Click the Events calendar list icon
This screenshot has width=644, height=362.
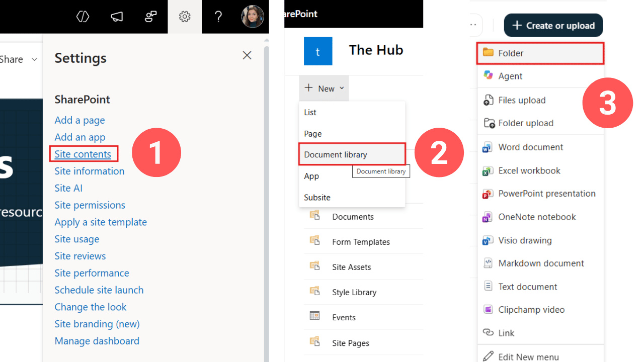[x=315, y=316]
